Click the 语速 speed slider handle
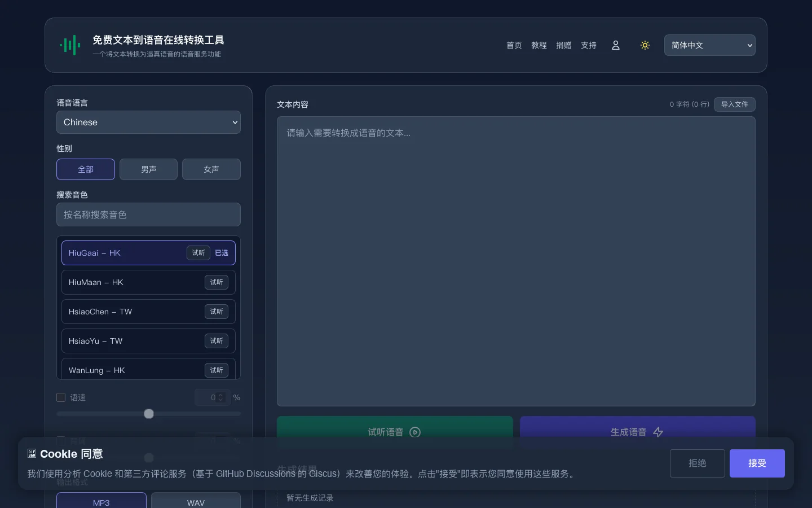Viewport: 812px width, 508px height. (149, 414)
